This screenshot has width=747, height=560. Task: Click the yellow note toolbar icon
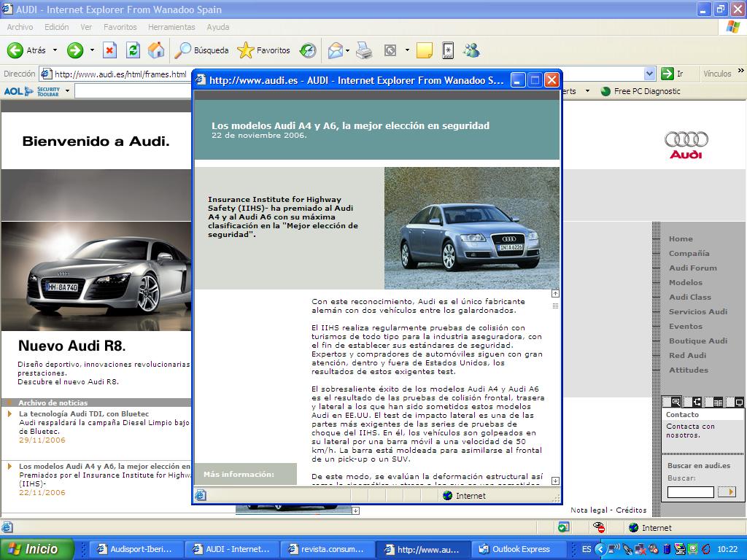[x=425, y=50]
